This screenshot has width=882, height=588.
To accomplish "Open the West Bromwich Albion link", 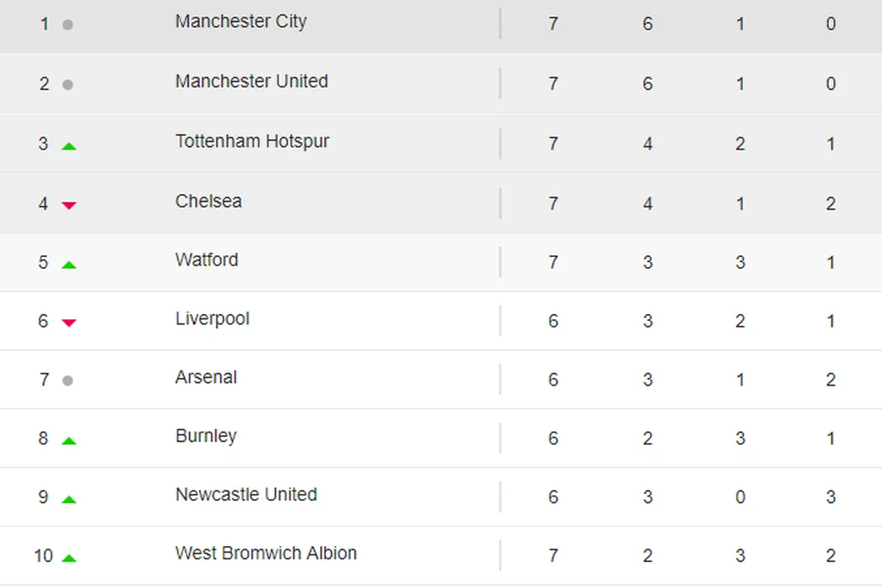I will click(x=265, y=553).
